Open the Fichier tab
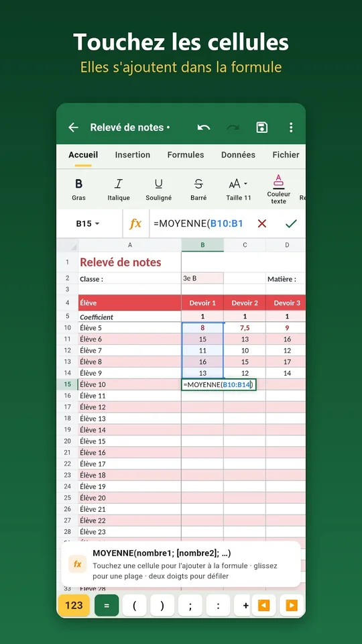Screen dimensions: 362x644 [286, 155]
